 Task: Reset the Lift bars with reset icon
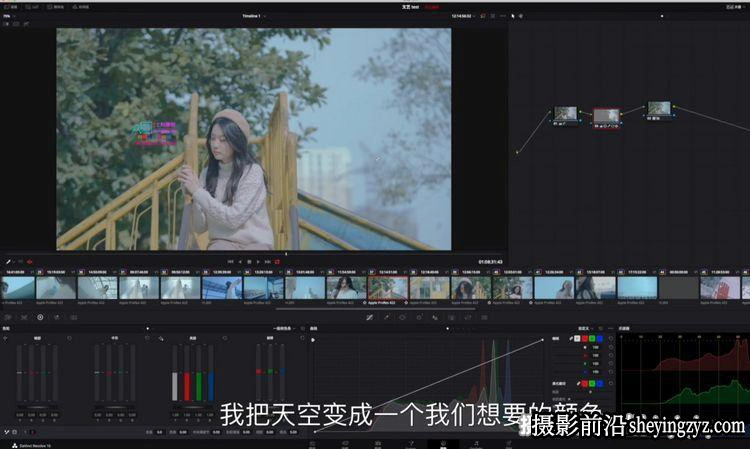[69, 338]
